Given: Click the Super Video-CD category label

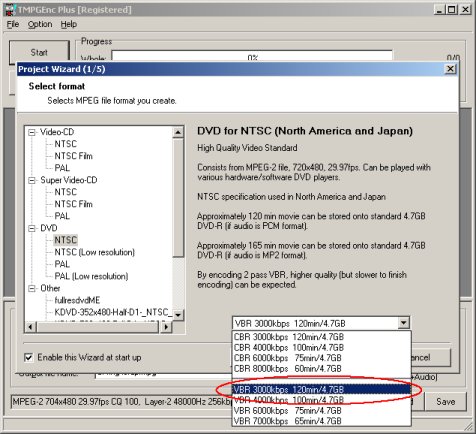Looking at the screenshot, I should [x=69, y=180].
